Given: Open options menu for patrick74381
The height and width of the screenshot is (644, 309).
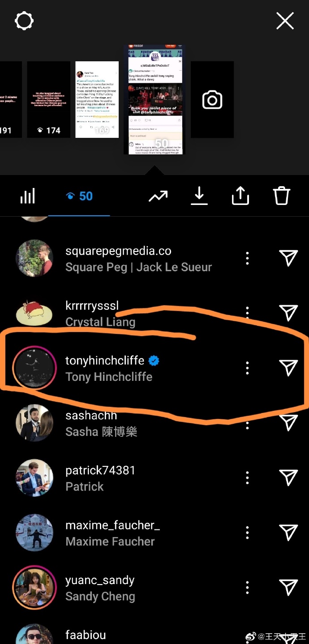Looking at the screenshot, I should point(247,478).
